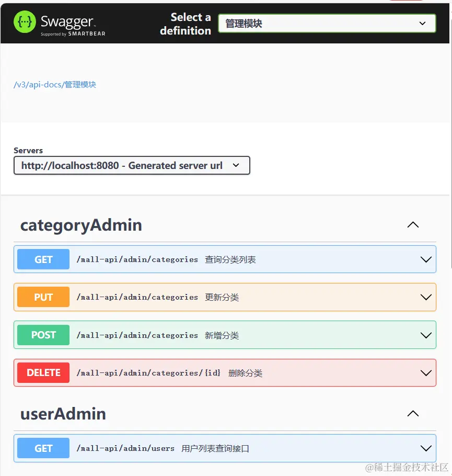Click the 新增分类 description text
Viewport: 452px width, 476px height.
pos(222,335)
